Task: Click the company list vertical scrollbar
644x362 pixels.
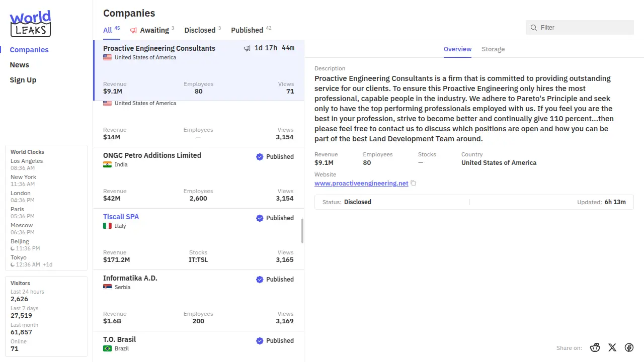Action: (x=302, y=231)
